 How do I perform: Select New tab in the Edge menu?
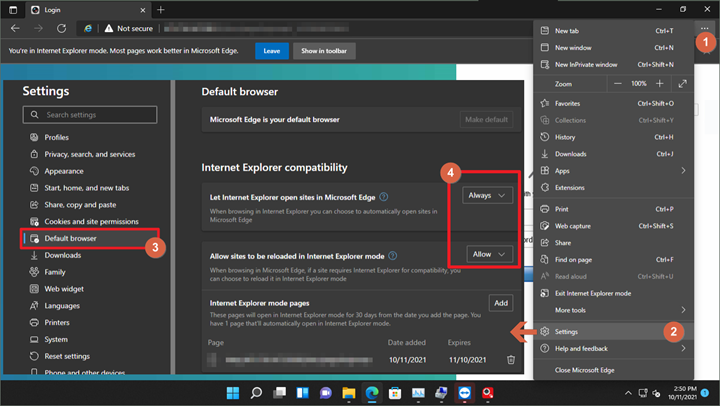(613, 31)
